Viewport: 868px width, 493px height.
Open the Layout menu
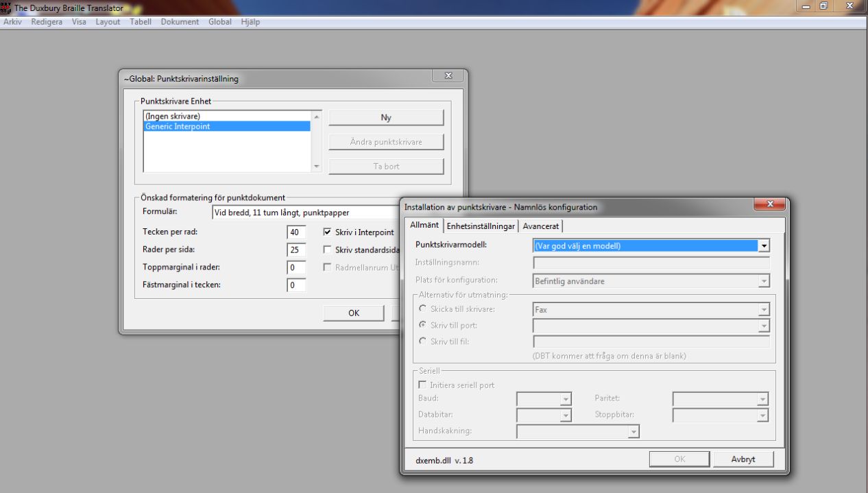(x=108, y=22)
